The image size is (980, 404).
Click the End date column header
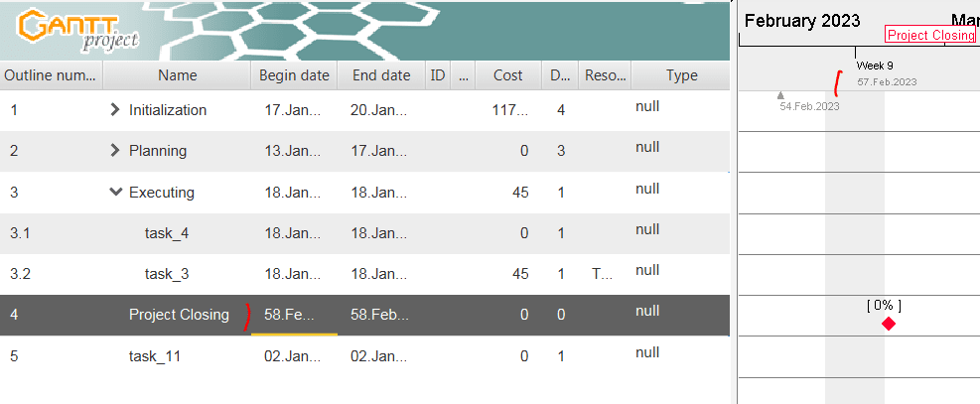[x=380, y=75]
